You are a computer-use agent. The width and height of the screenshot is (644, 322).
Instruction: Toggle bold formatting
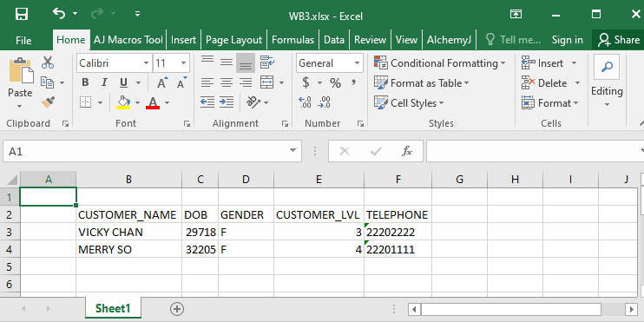pyautogui.click(x=85, y=82)
